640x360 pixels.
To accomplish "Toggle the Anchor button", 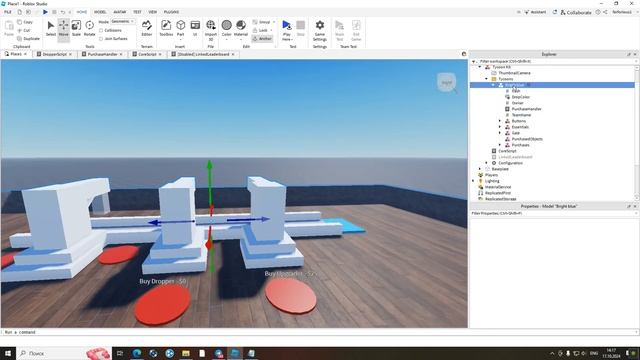I will click(262, 38).
